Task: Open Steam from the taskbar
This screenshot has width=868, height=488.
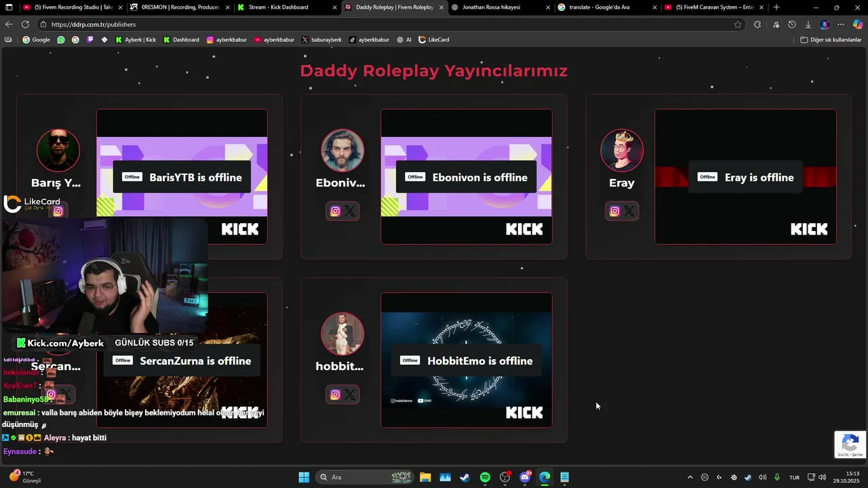Action: [465, 477]
